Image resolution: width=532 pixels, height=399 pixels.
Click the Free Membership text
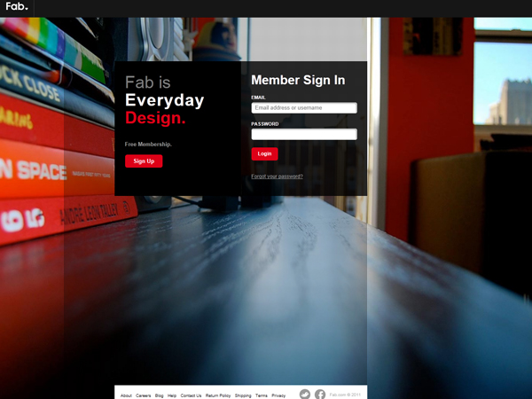[148, 145]
